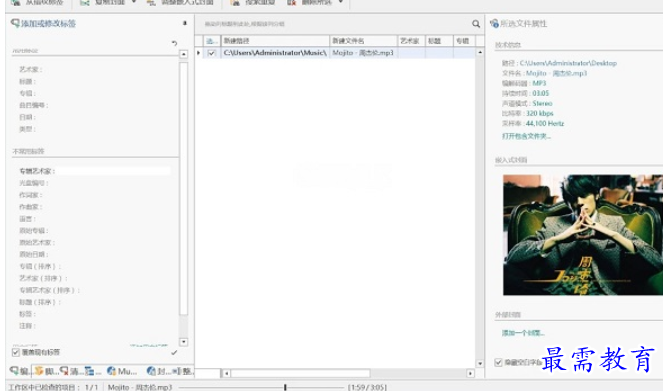The height and width of the screenshot is (391, 663).
Task: Click the tag editor panel header icon
Action: click(15, 23)
